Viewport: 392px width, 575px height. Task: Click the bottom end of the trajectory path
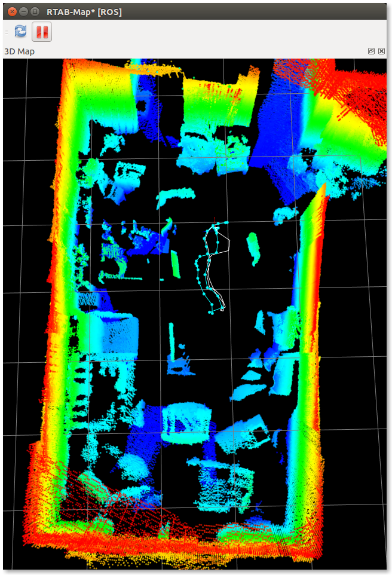(x=212, y=311)
